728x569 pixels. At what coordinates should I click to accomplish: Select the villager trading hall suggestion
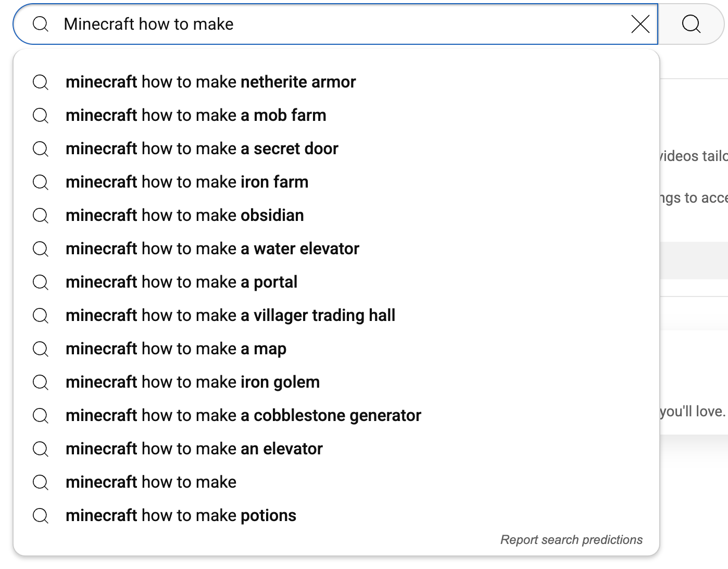coord(230,316)
